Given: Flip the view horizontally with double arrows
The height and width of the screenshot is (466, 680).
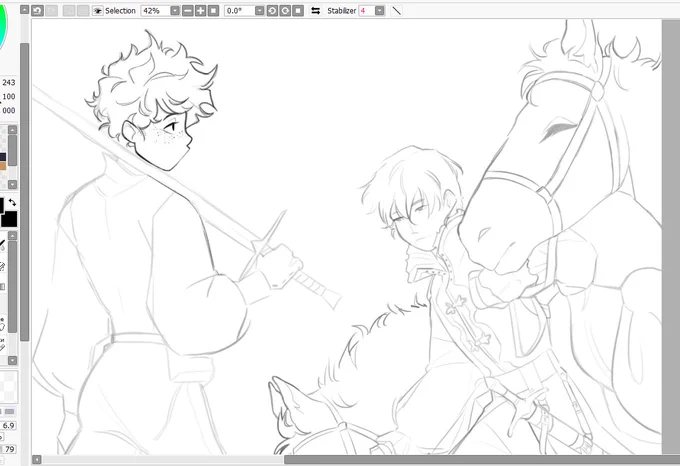Looking at the screenshot, I should coord(316,11).
